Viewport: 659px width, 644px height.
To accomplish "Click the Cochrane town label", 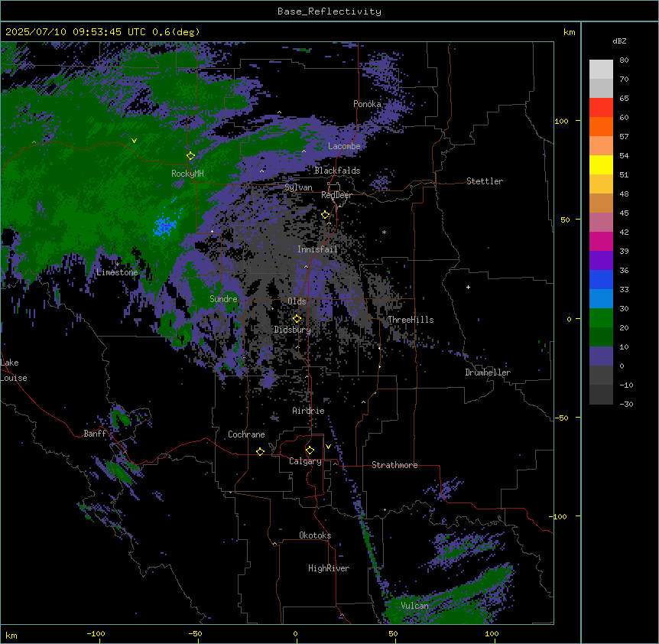I will point(246,434).
